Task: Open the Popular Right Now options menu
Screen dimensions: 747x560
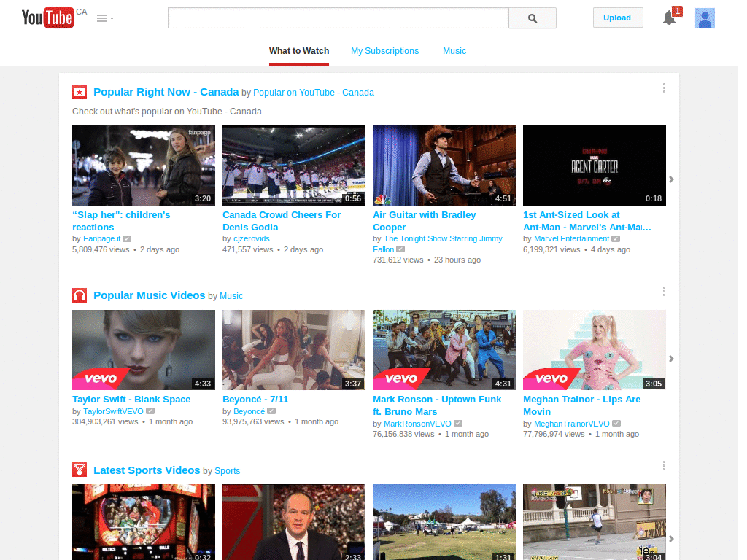Action: click(x=664, y=87)
